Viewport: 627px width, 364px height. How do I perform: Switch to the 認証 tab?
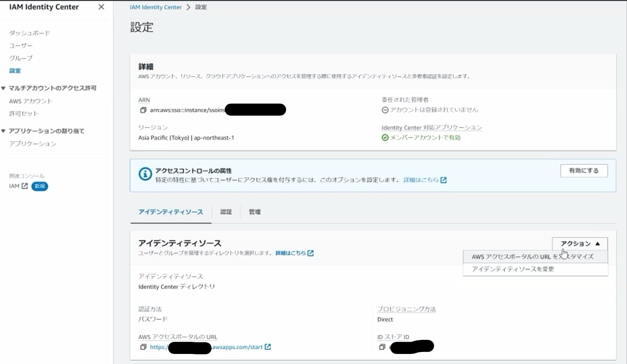pos(226,212)
